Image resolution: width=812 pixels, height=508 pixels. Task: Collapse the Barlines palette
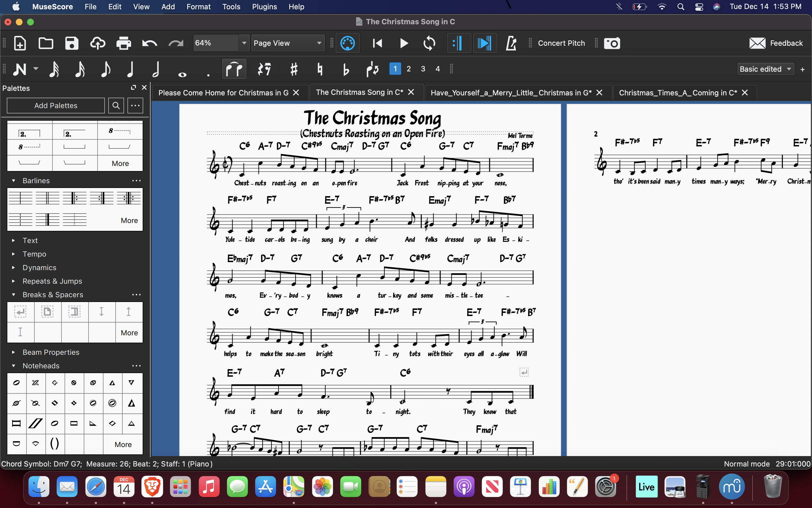point(14,181)
